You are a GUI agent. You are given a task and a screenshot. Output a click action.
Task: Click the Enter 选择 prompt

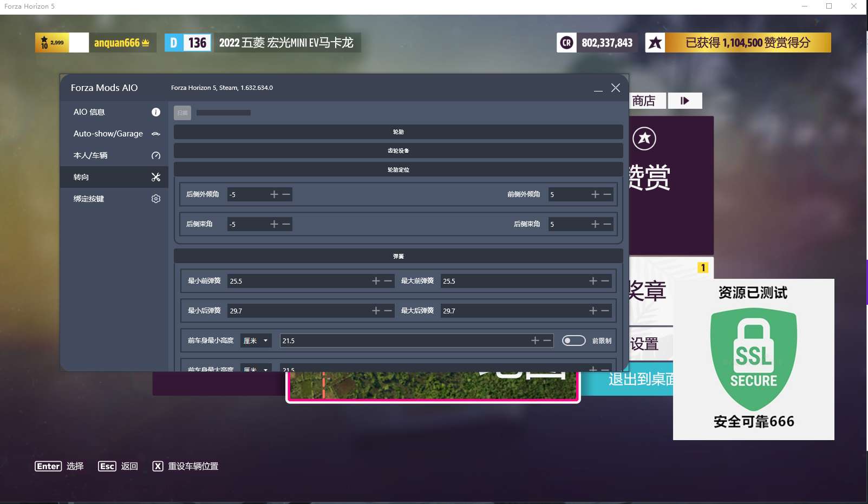coord(60,466)
